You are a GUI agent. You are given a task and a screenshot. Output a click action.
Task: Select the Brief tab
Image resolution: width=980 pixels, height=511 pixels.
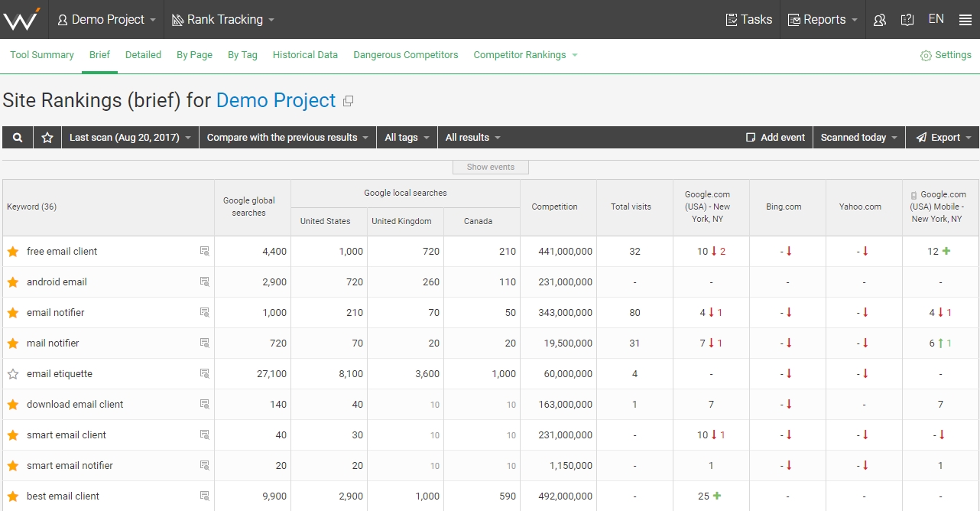pyautogui.click(x=99, y=55)
